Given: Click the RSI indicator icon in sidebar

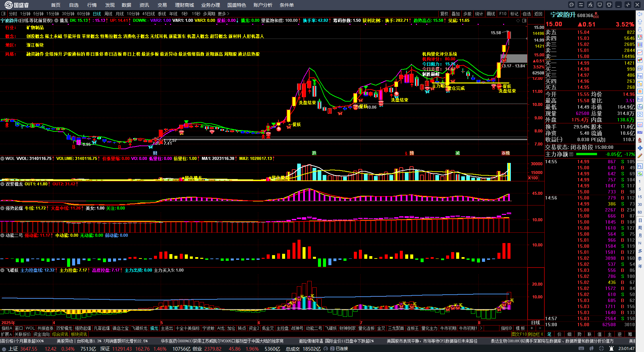Looking at the screenshot, I should (640, 132).
